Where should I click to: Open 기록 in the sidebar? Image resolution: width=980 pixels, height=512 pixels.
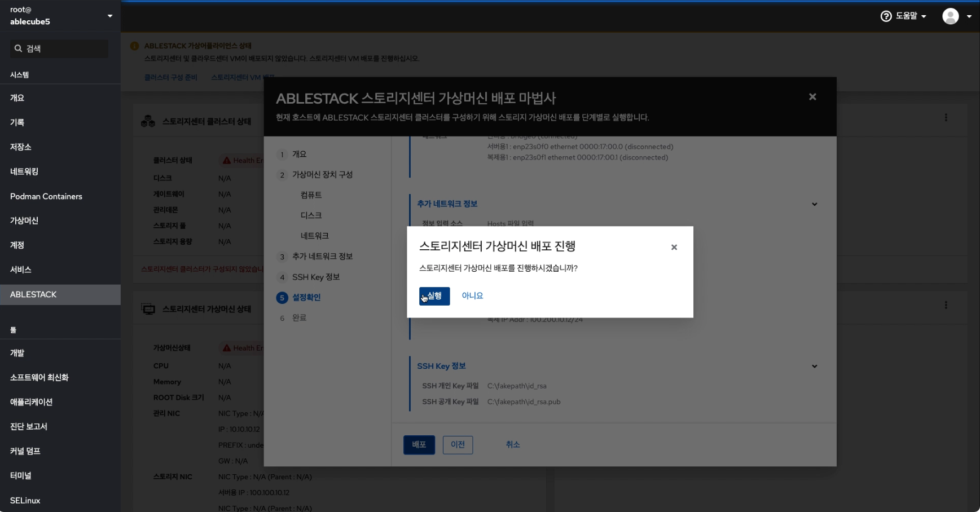[x=60, y=122]
